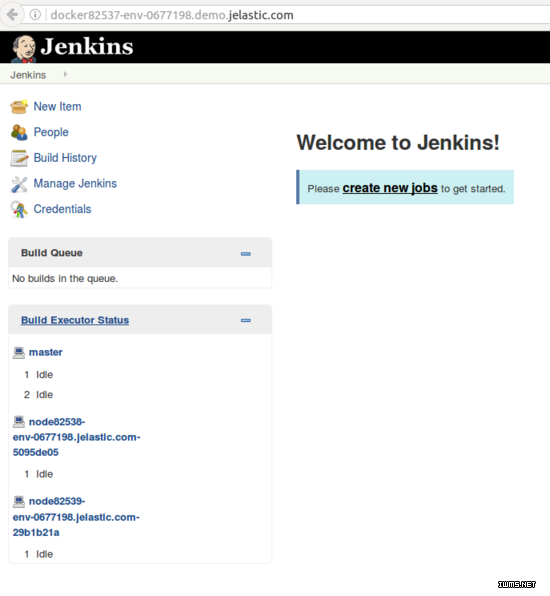Follow the 'create new jobs' link
Screen dimensions: 550x596
pos(390,188)
